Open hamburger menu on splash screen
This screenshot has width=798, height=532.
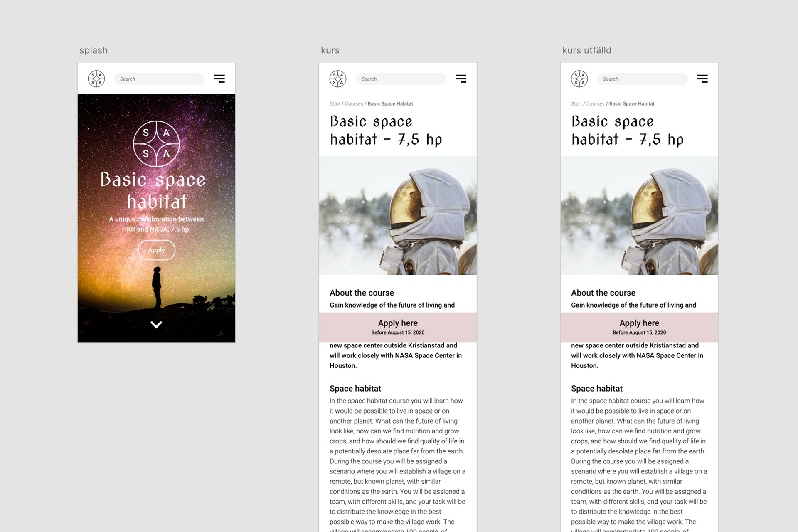[219, 79]
